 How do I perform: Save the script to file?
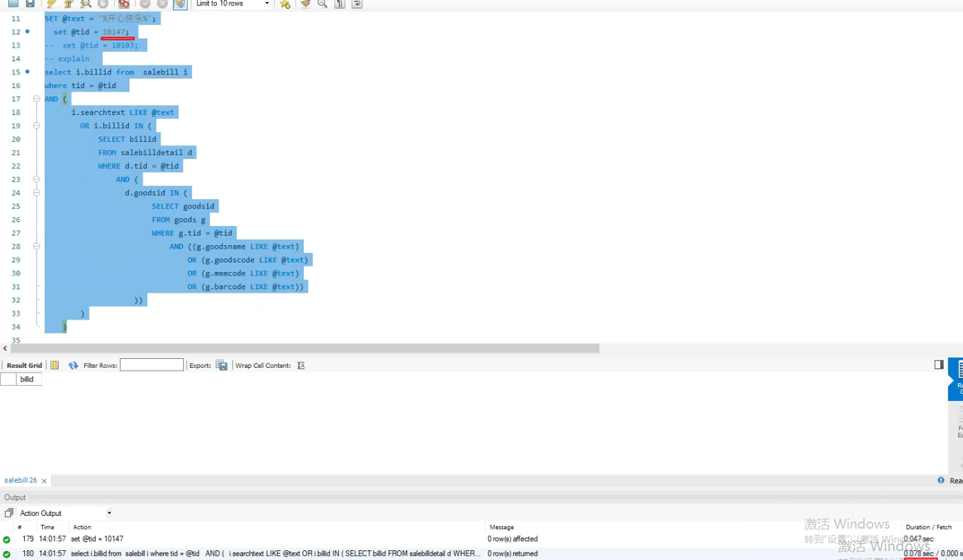click(30, 3)
